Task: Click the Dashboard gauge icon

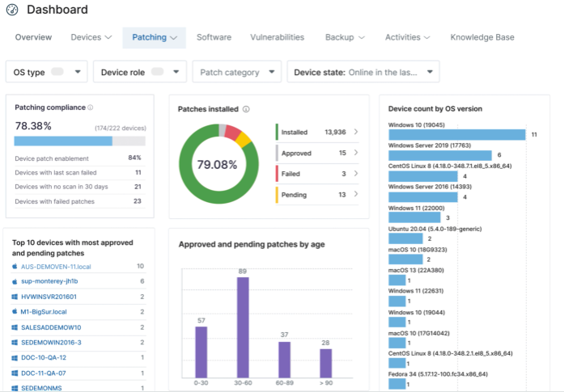Action: (x=12, y=10)
